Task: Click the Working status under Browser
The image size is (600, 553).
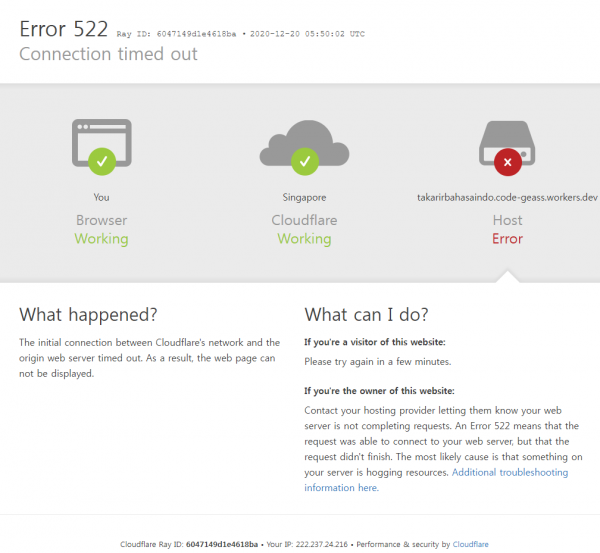Action: [x=101, y=239]
